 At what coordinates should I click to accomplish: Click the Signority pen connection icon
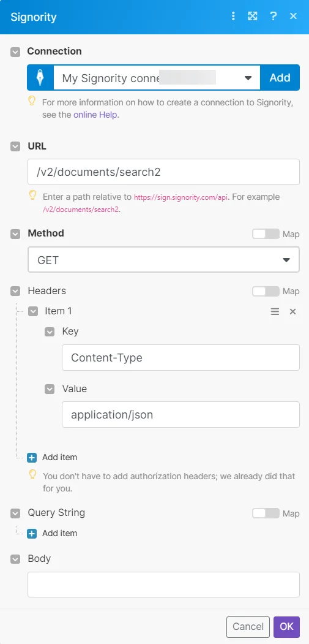(40, 78)
